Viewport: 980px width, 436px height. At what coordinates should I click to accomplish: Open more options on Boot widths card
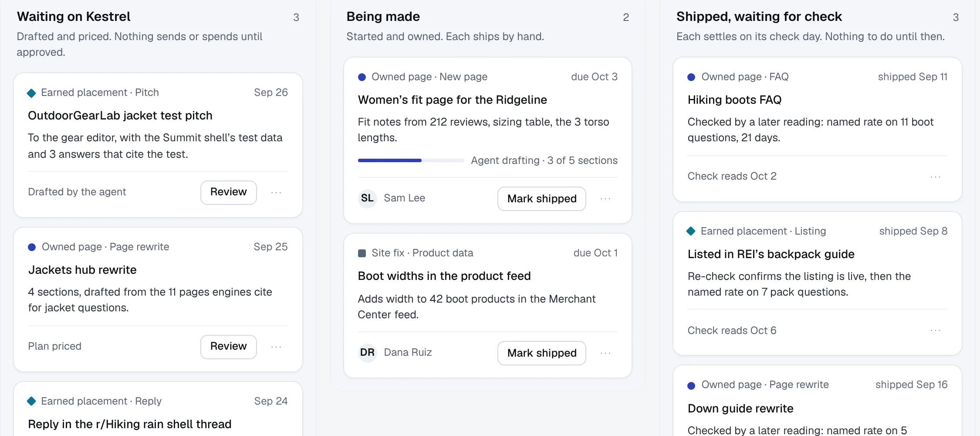click(x=605, y=353)
